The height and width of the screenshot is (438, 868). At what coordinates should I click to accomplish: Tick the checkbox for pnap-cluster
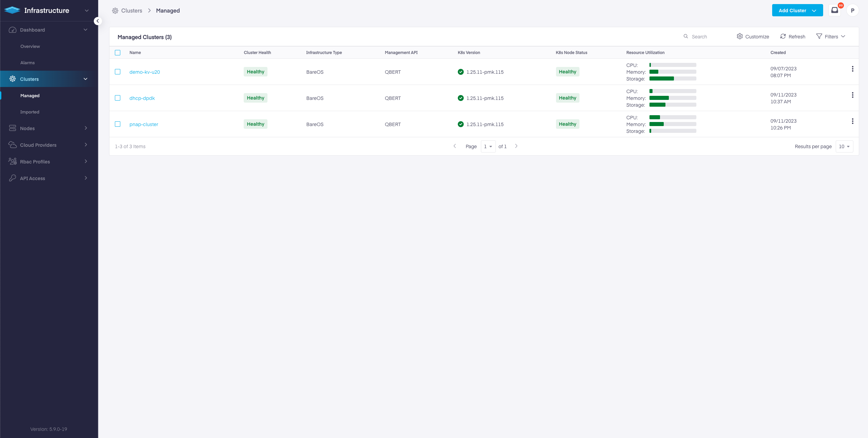click(x=118, y=124)
